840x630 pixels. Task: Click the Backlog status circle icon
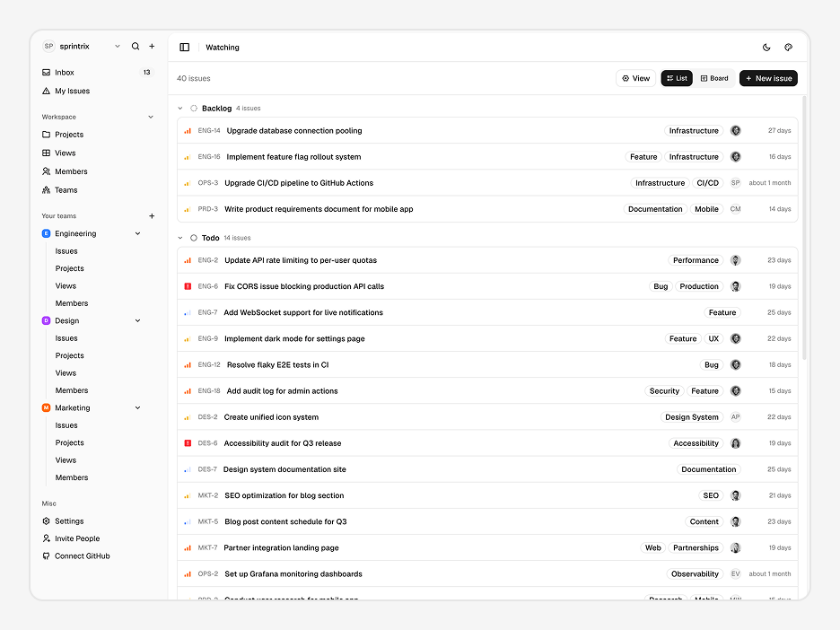194,109
